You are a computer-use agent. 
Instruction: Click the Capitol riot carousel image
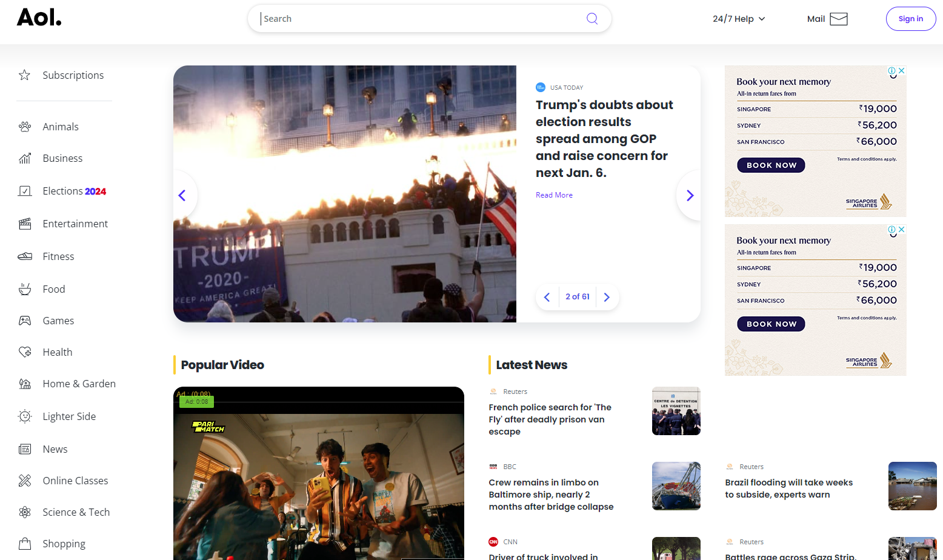click(345, 194)
